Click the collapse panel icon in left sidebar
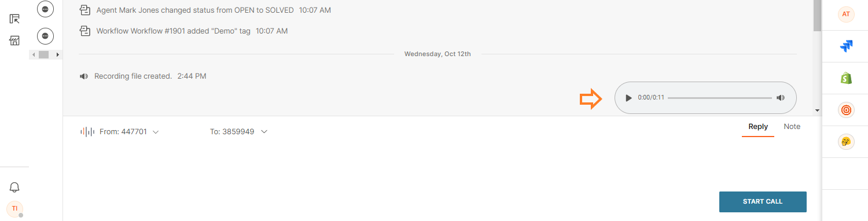 tap(14, 19)
